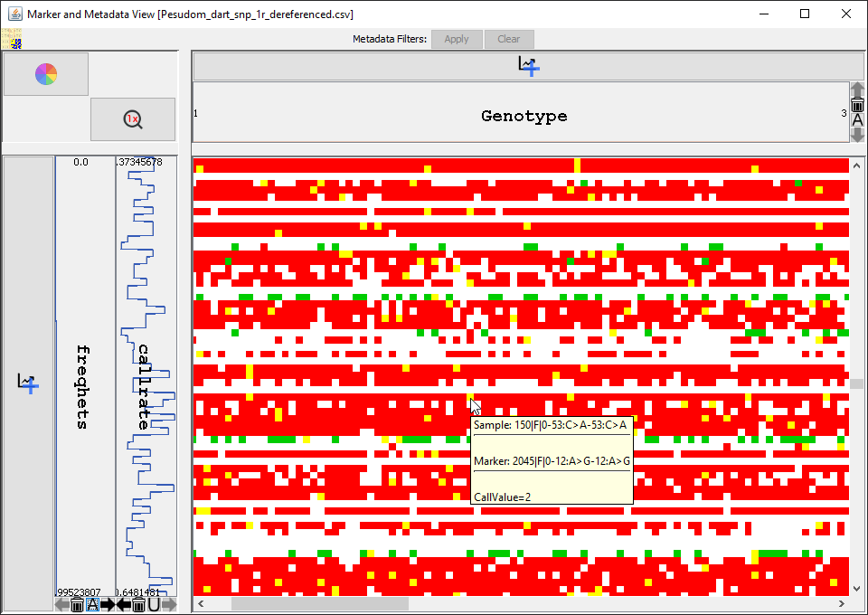868x615 pixels.
Task: Click the freqhets top value '0.0'
Action: tap(80, 162)
